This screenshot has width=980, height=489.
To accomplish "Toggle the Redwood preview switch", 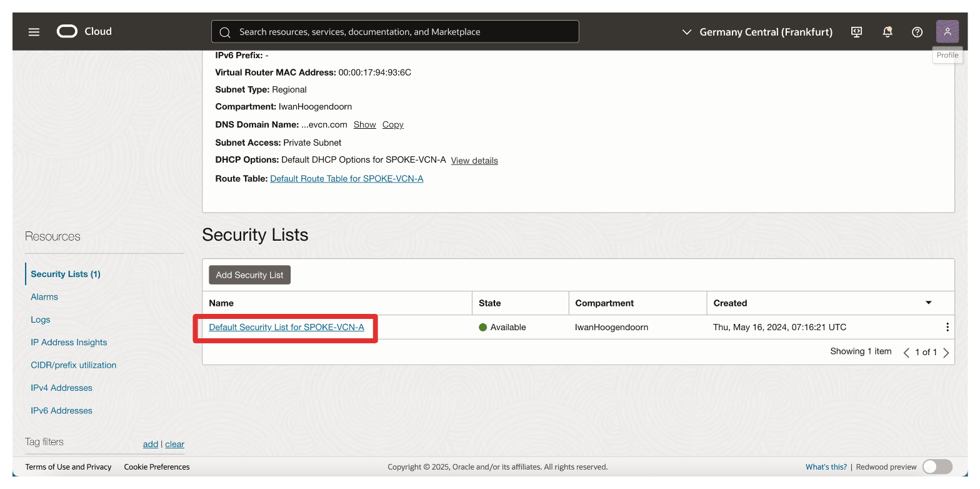I will [937, 466].
